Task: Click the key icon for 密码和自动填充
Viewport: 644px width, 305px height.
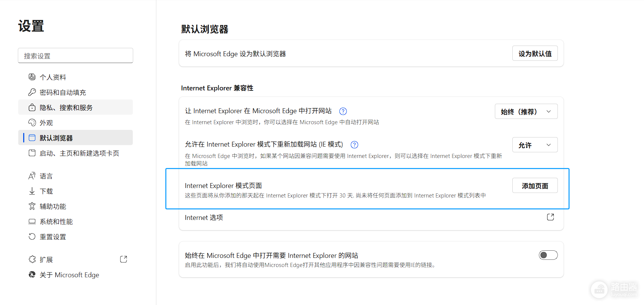Action: tap(32, 92)
